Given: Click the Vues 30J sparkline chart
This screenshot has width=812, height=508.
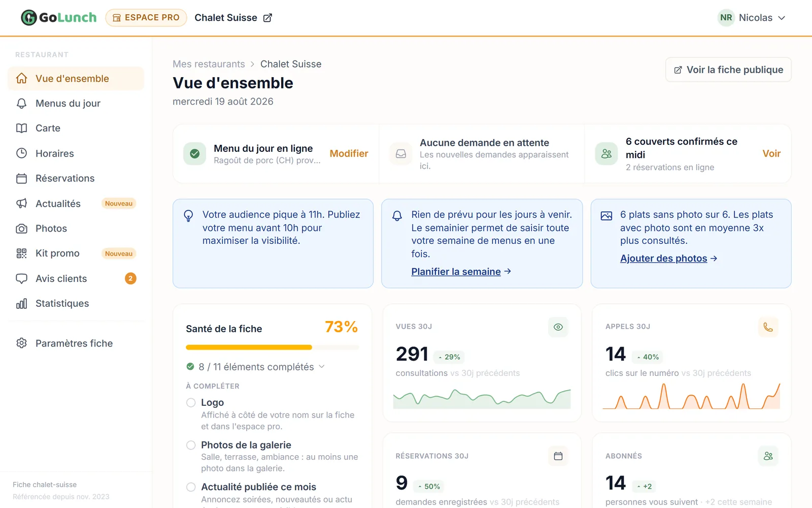Looking at the screenshot, I should point(482,398).
